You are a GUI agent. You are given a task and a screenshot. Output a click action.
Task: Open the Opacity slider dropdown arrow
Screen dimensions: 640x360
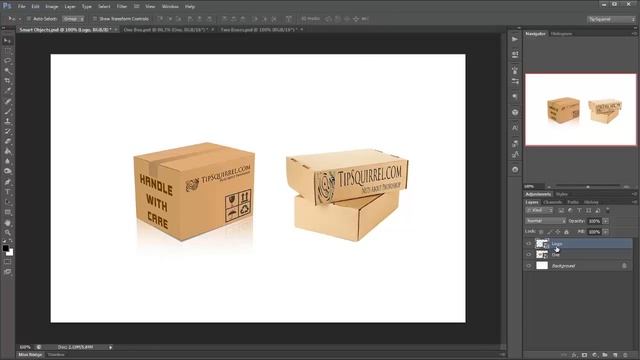pos(606,221)
